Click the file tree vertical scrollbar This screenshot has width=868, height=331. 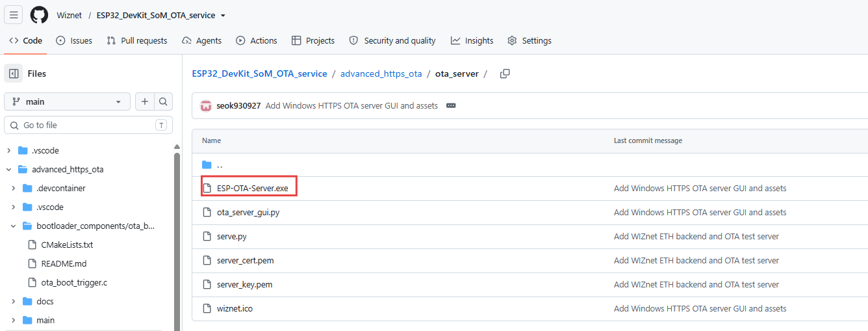(177, 241)
